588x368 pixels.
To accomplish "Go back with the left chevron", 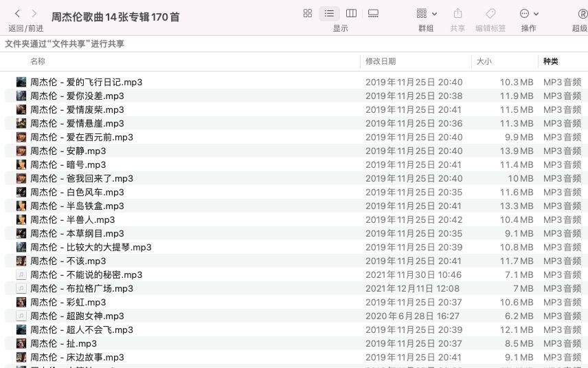I will click(17, 14).
